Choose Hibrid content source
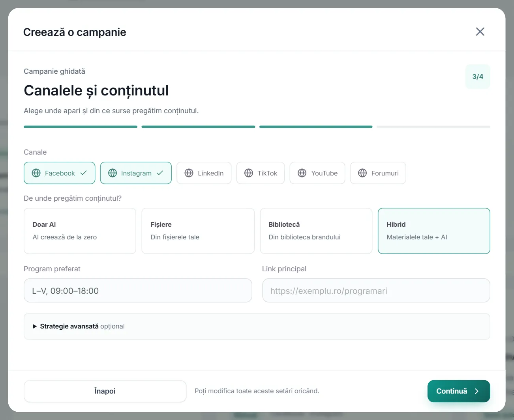 pyautogui.click(x=434, y=231)
